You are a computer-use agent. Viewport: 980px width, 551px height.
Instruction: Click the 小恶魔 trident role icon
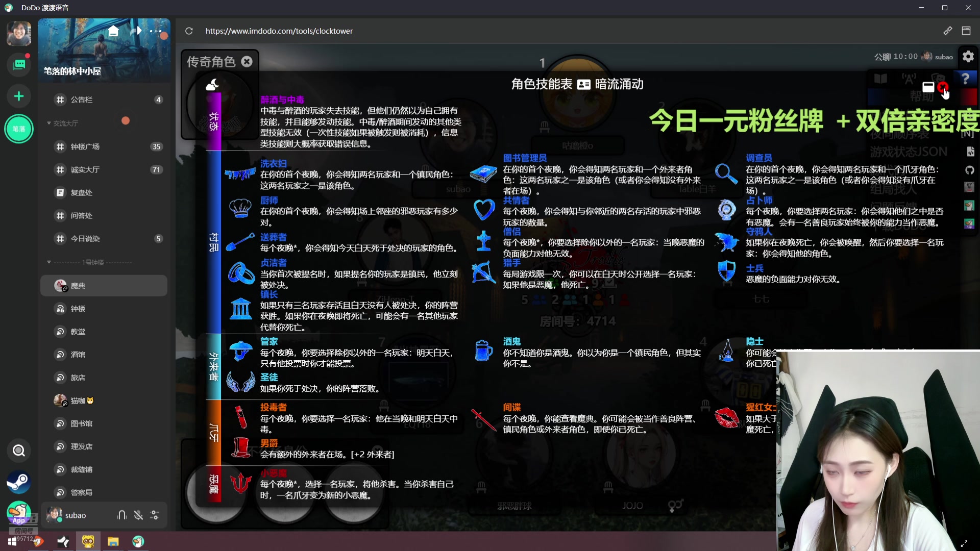[240, 482]
